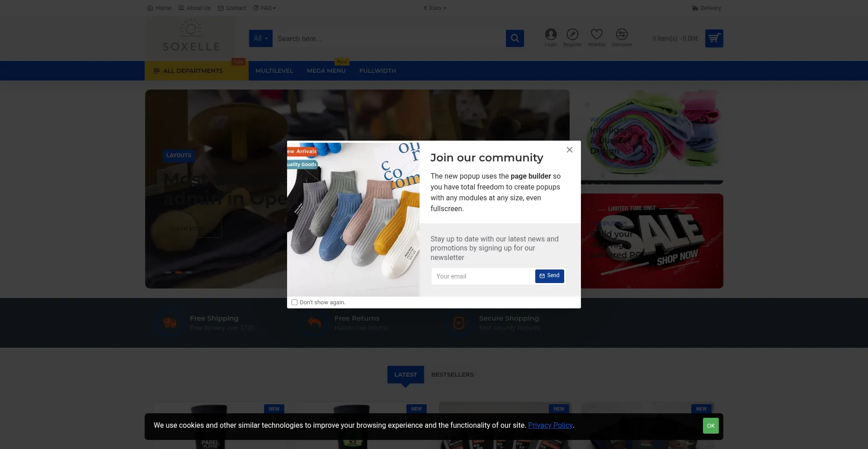Click the magnifier search button
Screen dimensions: 868x449
tap(515, 38)
